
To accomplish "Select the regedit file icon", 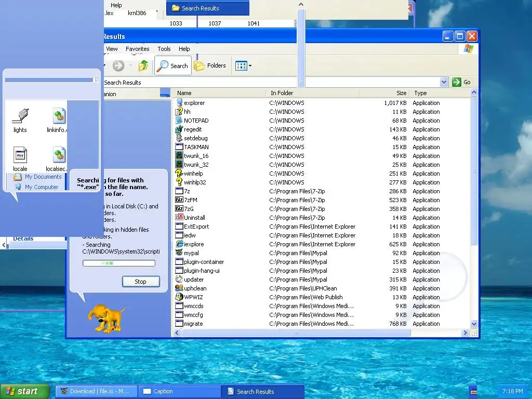I will [x=179, y=129].
